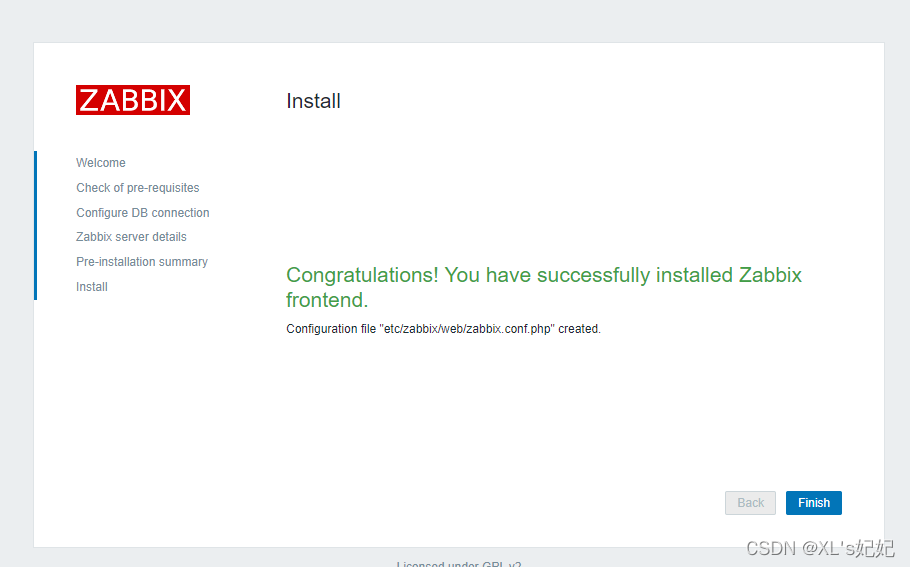Screen dimensions: 910x567
Task: Click the Install page heading
Action: click(313, 101)
